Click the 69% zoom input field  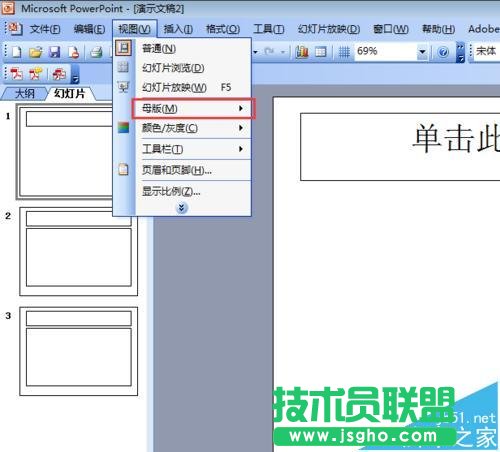point(386,52)
